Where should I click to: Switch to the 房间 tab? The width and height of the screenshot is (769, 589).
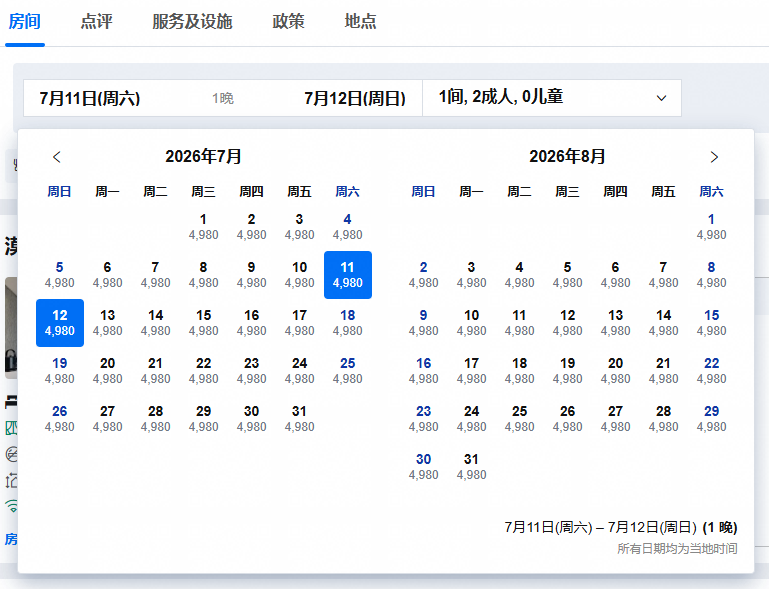[x=25, y=22]
